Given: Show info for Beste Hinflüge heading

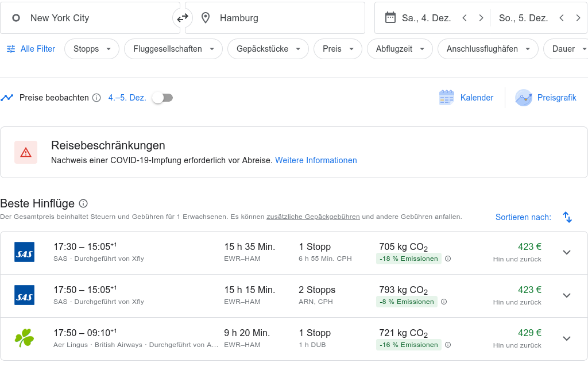Looking at the screenshot, I should tap(83, 203).
